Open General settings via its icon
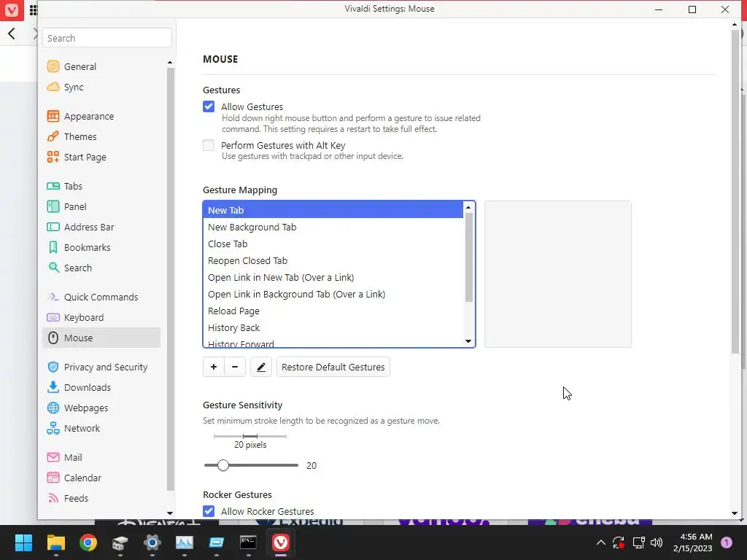The width and height of the screenshot is (747, 560). pyautogui.click(x=53, y=66)
